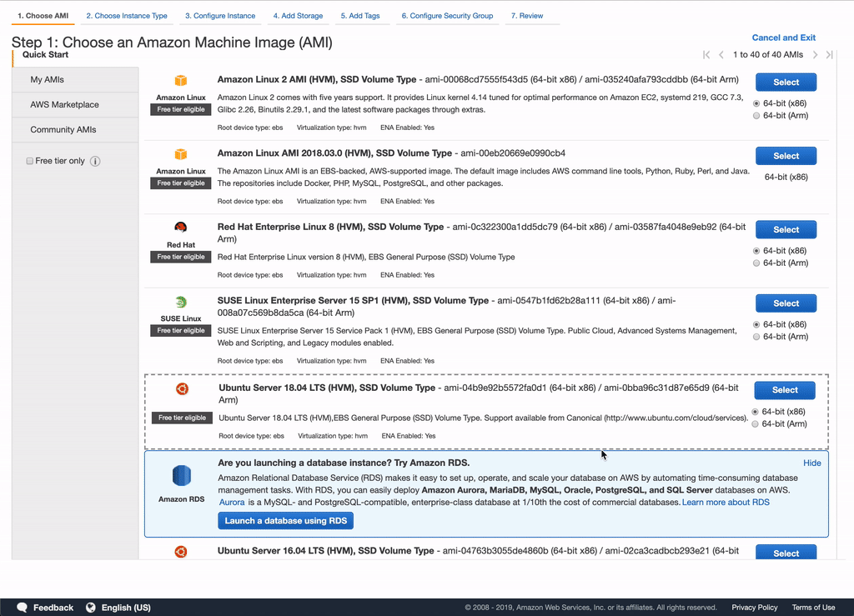Choose 64-bit (x86) for Red Hat Enterprise Linux
The image size is (854, 616).
pyautogui.click(x=756, y=251)
